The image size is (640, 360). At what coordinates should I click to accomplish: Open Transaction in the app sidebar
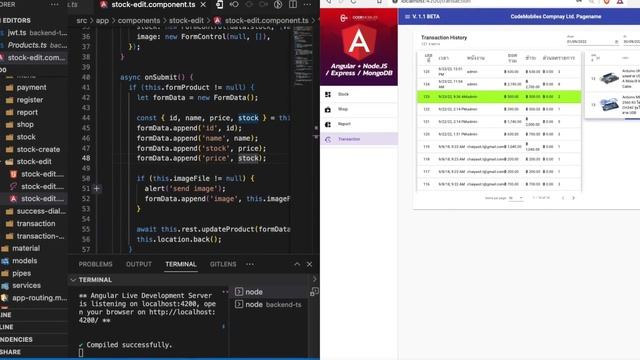point(359,139)
